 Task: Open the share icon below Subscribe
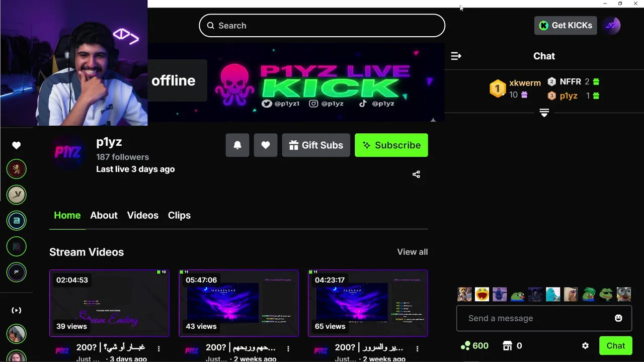pyautogui.click(x=416, y=174)
